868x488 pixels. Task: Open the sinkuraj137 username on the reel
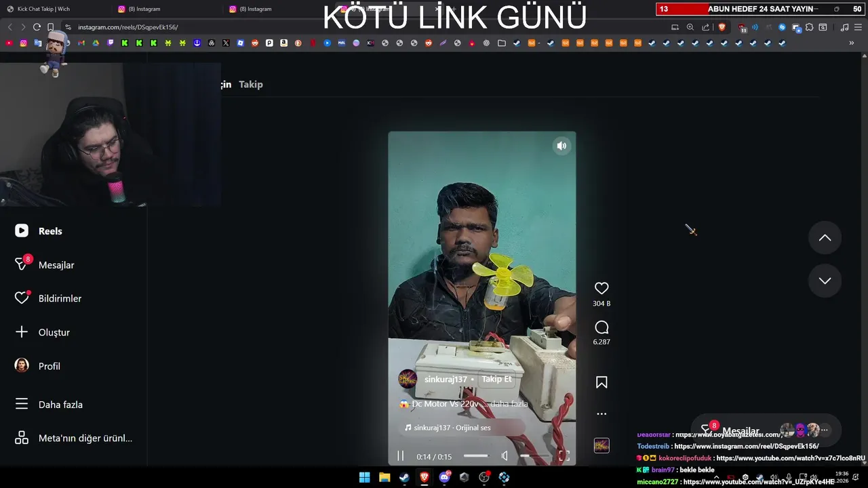pyautogui.click(x=446, y=380)
